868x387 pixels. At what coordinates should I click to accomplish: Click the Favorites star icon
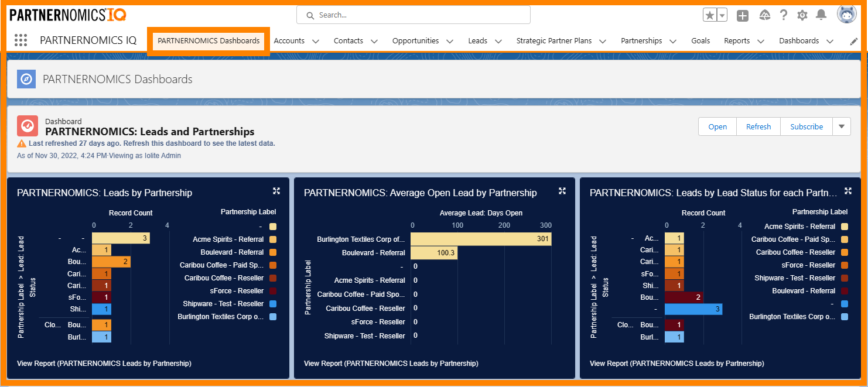(710, 16)
